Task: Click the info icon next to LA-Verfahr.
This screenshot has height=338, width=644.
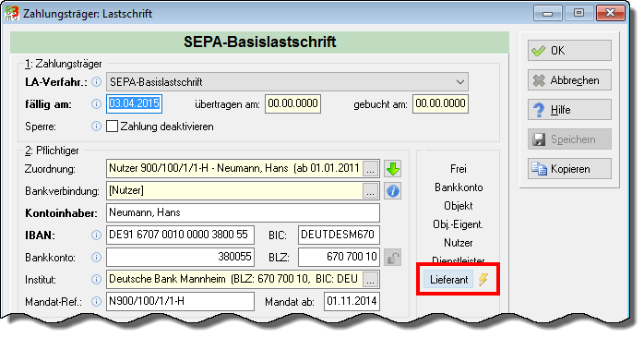Action: pyautogui.click(x=96, y=82)
